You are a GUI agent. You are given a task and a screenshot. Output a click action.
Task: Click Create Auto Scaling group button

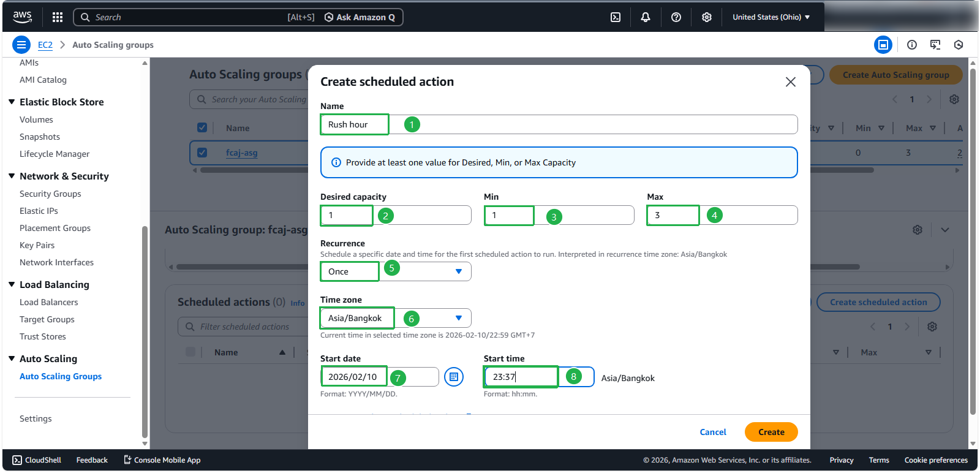pyautogui.click(x=896, y=75)
